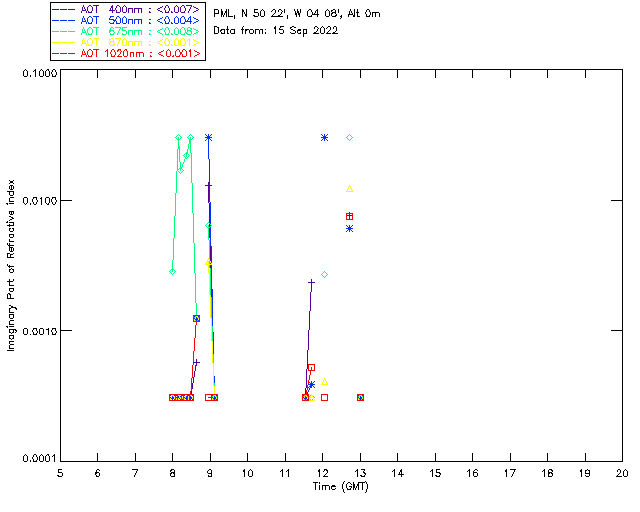640x512 pixels.
Task: Click blue asterisk marker at time 12
Action: click(x=324, y=138)
